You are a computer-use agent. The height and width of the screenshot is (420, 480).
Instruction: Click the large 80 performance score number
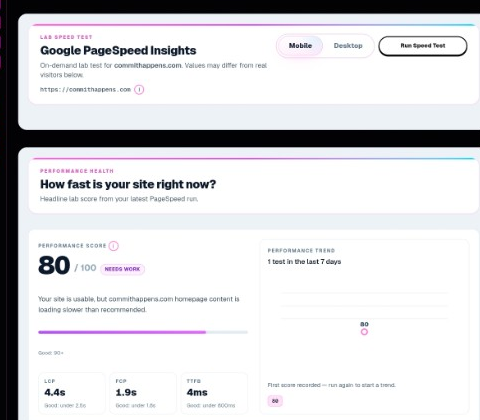pyautogui.click(x=54, y=265)
